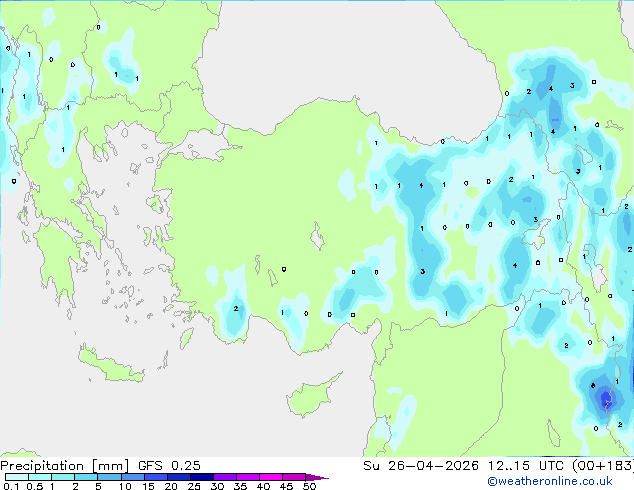Image resolution: width=634 pixels, height=490 pixels.
Task: Click the "0.1" legend scale label
Action: coord(11,486)
